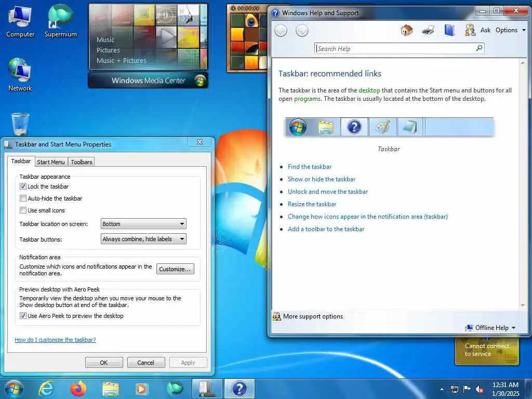Screen dimensions: 532x399
Task: Enable Use small icons checkbox
Action: tap(23, 210)
